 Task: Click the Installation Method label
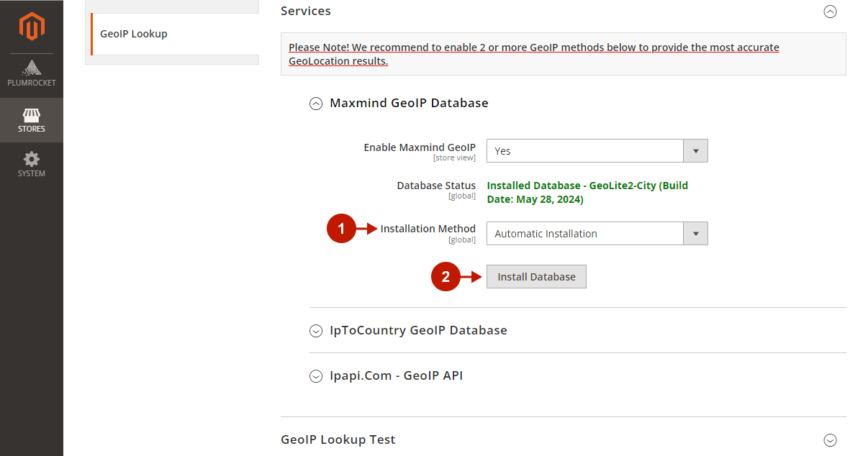click(428, 229)
